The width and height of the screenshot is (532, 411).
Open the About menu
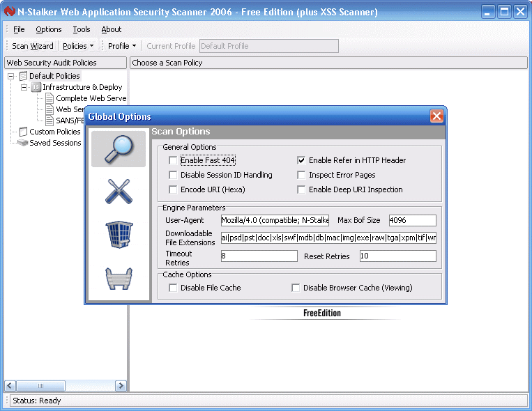(x=112, y=29)
